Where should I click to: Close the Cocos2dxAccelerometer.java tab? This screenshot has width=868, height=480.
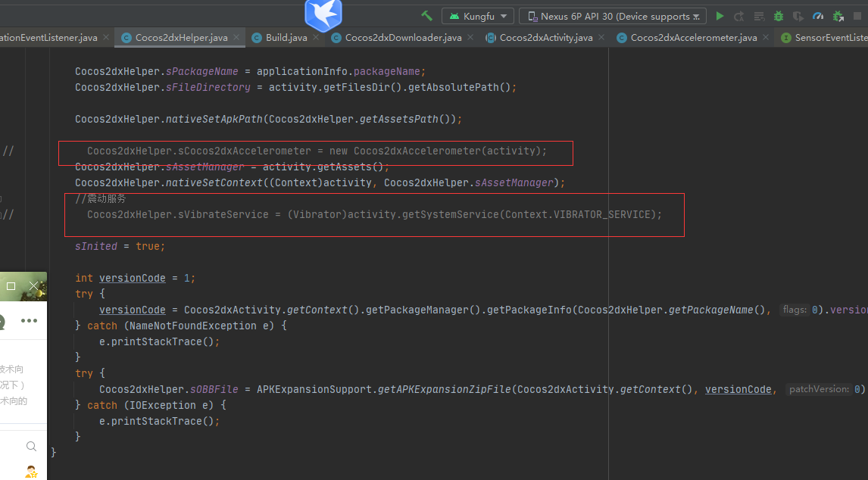(767, 37)
